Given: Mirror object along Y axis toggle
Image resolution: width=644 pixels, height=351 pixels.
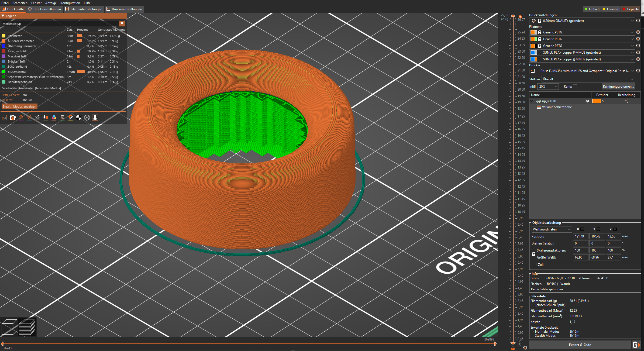Looking at the screenshot, I should (599, 229).
